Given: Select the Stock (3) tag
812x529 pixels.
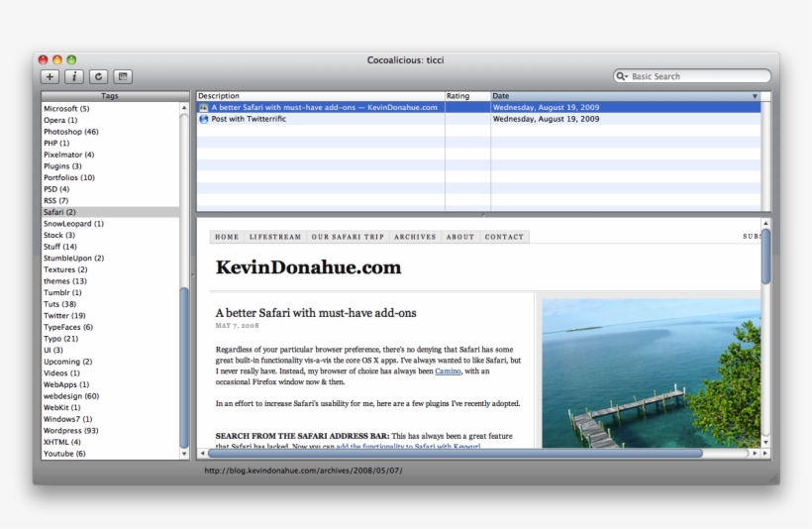Looking at the screenshot, I should 110,235.
